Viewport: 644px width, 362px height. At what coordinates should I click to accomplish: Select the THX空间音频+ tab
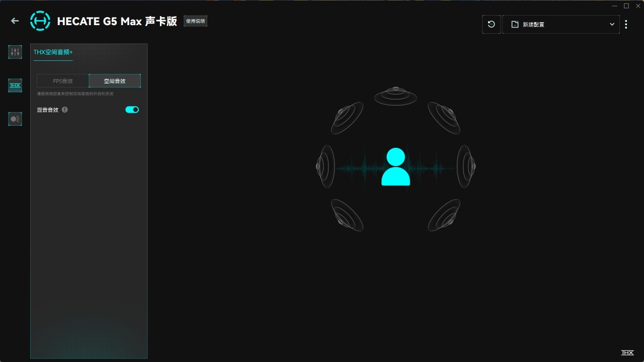tap(53, 52)
